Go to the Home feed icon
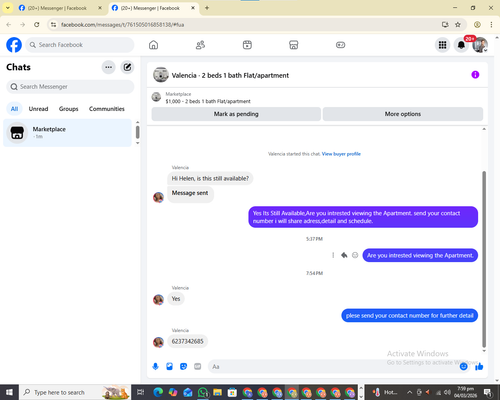 coord(153,45)
